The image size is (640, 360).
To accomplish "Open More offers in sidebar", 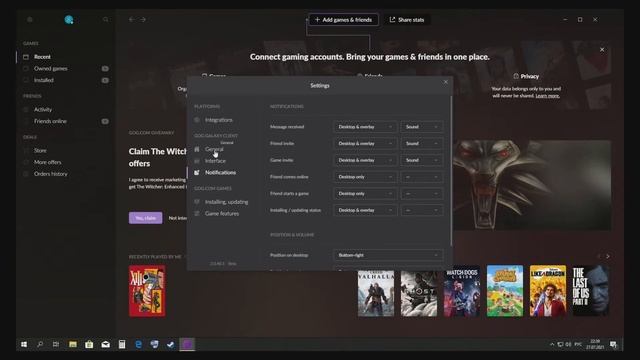I will coord(47,162).
